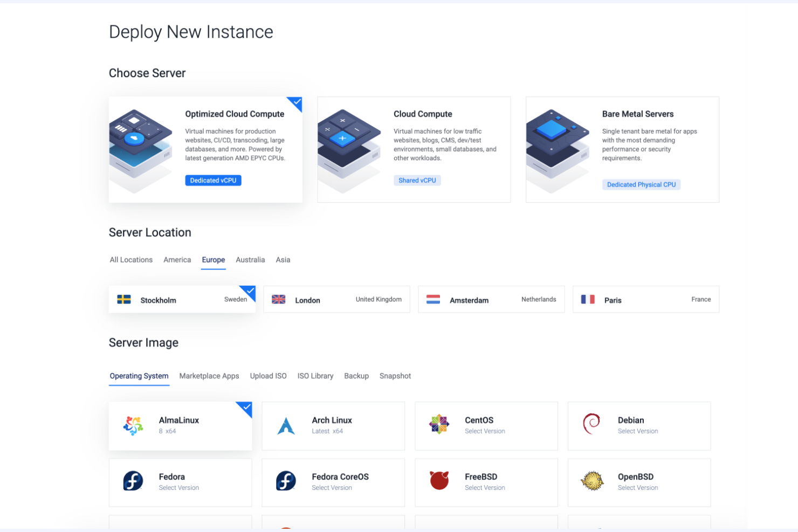Open the Debian Select Version dropdown

click(x=638, y=431)
